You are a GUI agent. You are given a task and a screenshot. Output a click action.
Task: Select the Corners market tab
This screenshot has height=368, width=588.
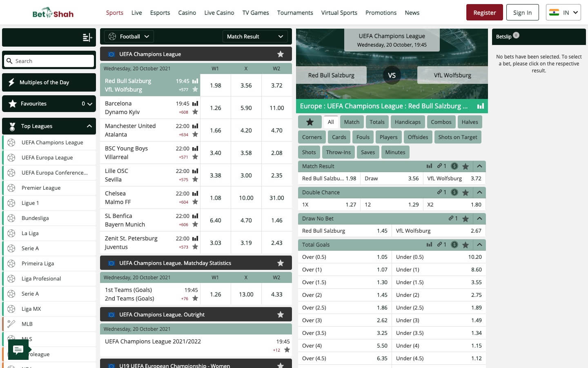coord(312,137)
